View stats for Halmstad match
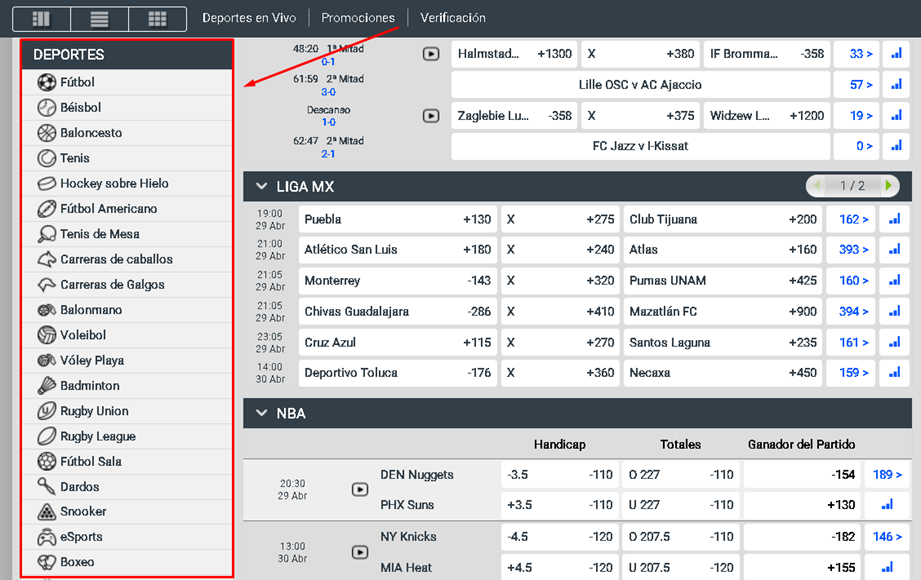 (896, 54)
